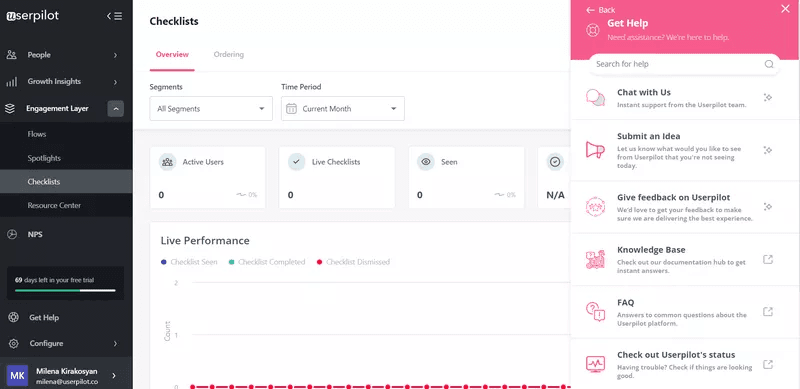Click the Engagement Layer stack icon
This screenshot has height=389, width=800.
[10, 109]
